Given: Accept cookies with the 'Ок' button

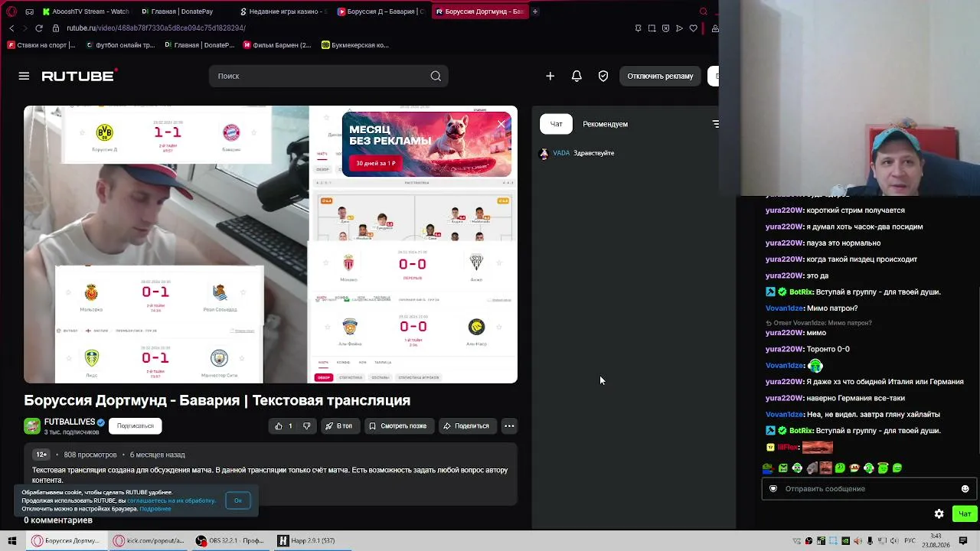Looking at the screenshot, I should tap(238, 500).
